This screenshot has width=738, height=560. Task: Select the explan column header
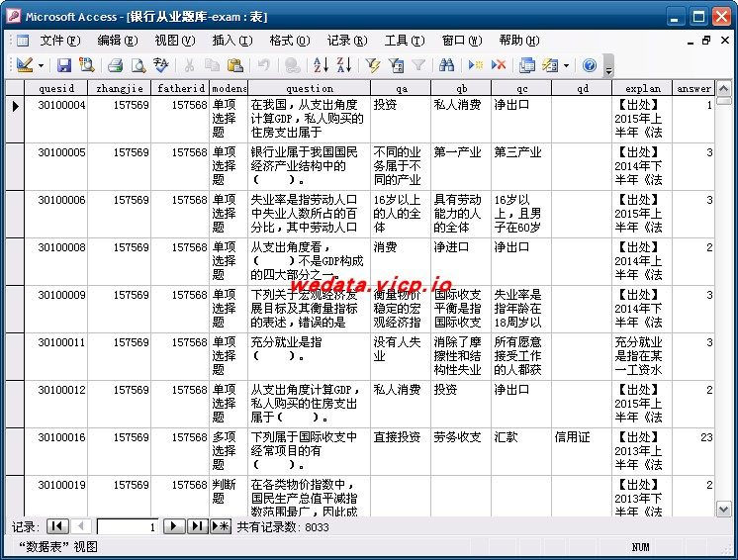642,88
